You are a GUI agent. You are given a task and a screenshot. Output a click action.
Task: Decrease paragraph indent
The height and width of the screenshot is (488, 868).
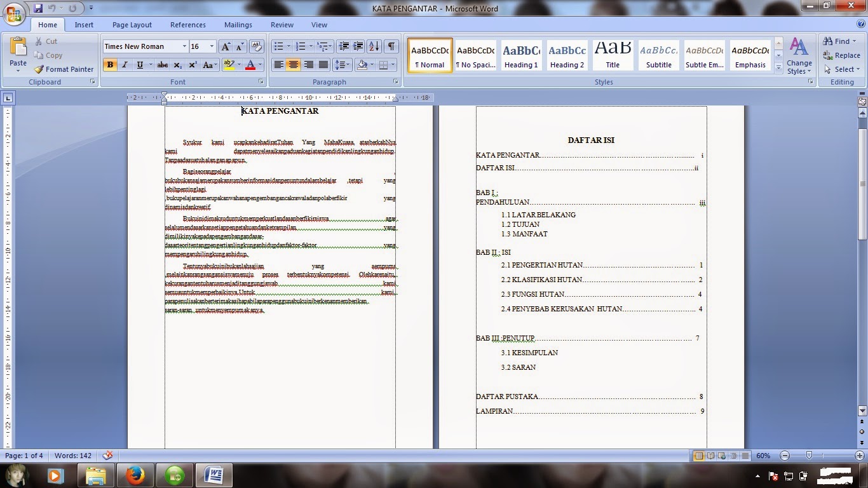click(344, 46)
